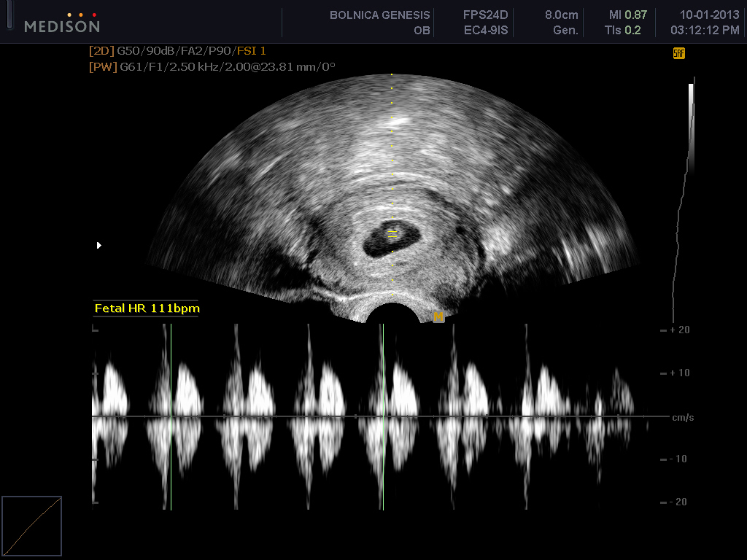
Task: Open the OB application preset
Action: (x=422, y=31)
